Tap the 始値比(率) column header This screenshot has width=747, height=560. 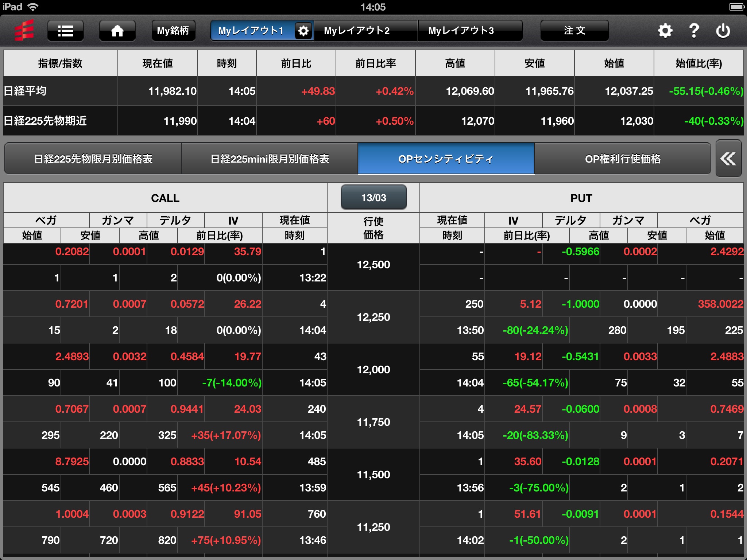coord(698,63)
